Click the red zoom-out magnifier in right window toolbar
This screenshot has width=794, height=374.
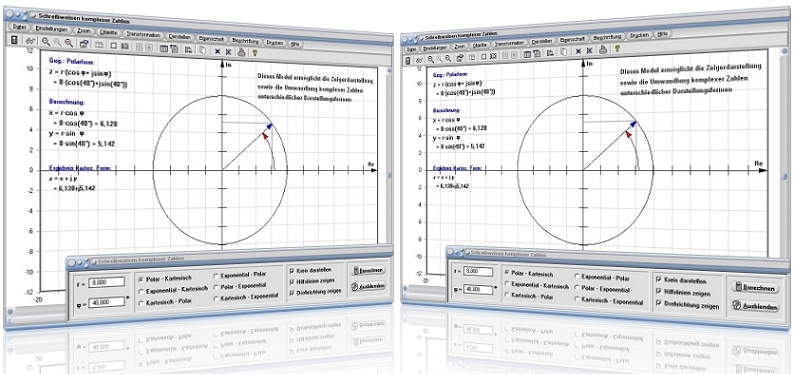pos(449,58)
